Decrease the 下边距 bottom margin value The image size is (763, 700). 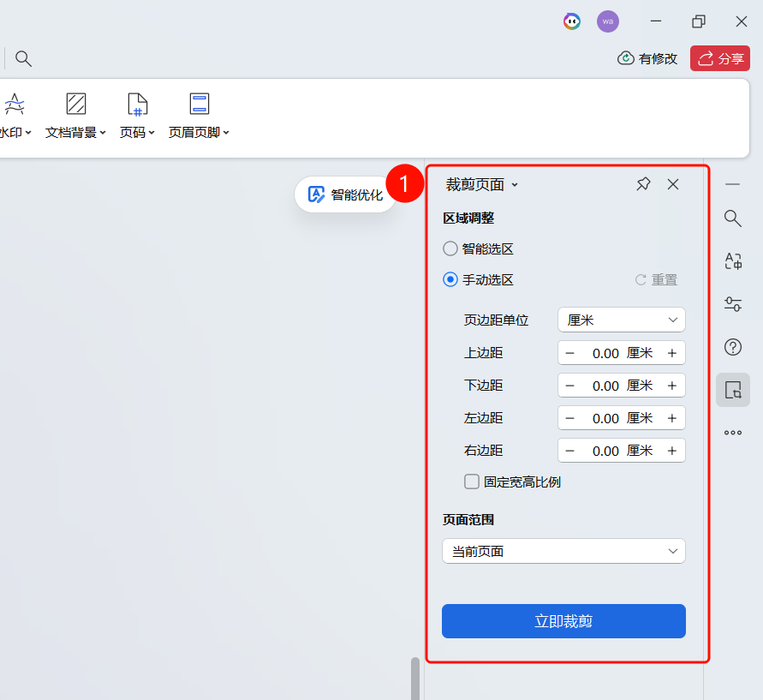[x=570, y=386]
